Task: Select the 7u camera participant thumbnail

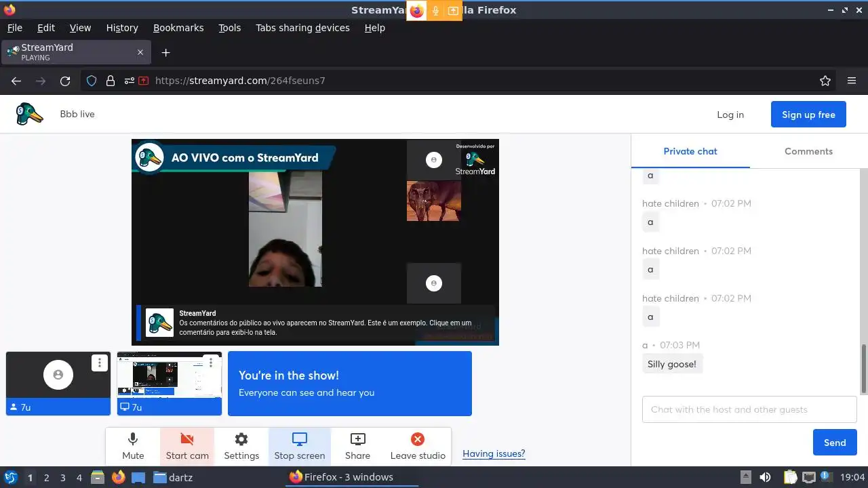Action: click(x=58, y=383)
